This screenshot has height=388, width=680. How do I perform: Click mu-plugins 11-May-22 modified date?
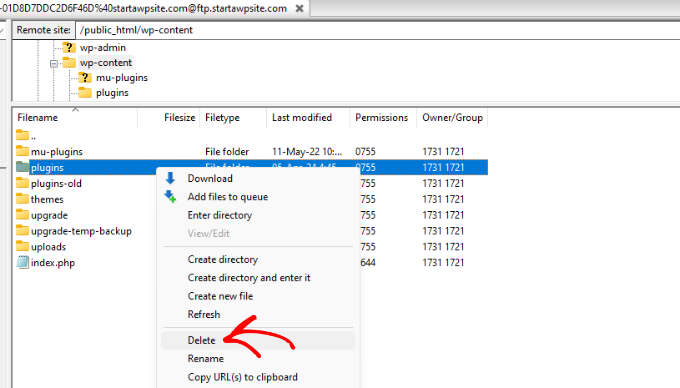click(307, 152)
